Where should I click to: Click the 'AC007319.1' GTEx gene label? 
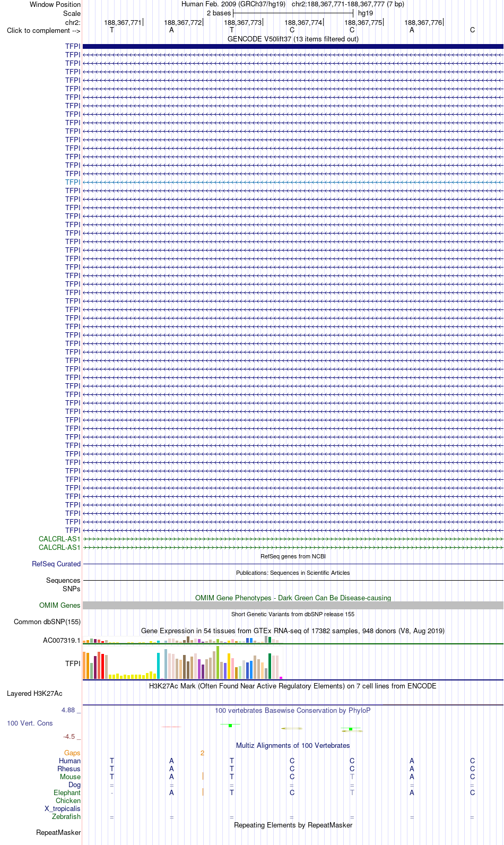pyautogui.click(x=62, y=640)
